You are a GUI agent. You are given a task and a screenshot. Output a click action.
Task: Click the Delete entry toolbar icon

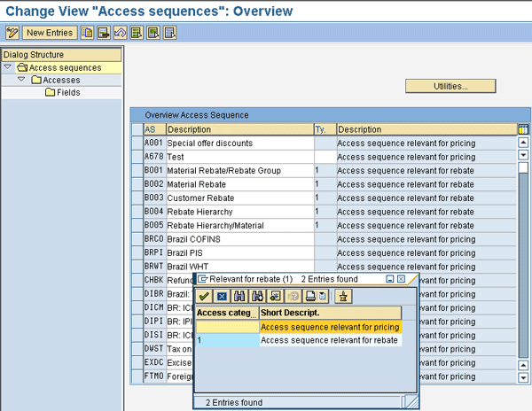[x=104, y=33]
